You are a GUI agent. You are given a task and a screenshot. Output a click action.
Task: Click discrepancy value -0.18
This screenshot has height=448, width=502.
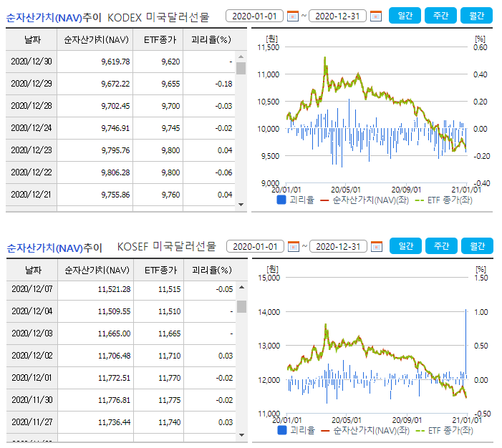point(223,84)
